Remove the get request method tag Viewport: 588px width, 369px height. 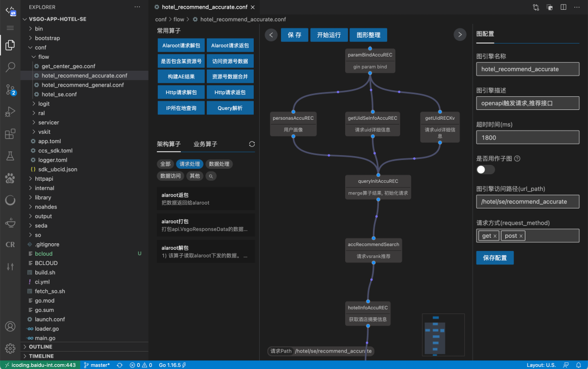click(x=494, y=236)
